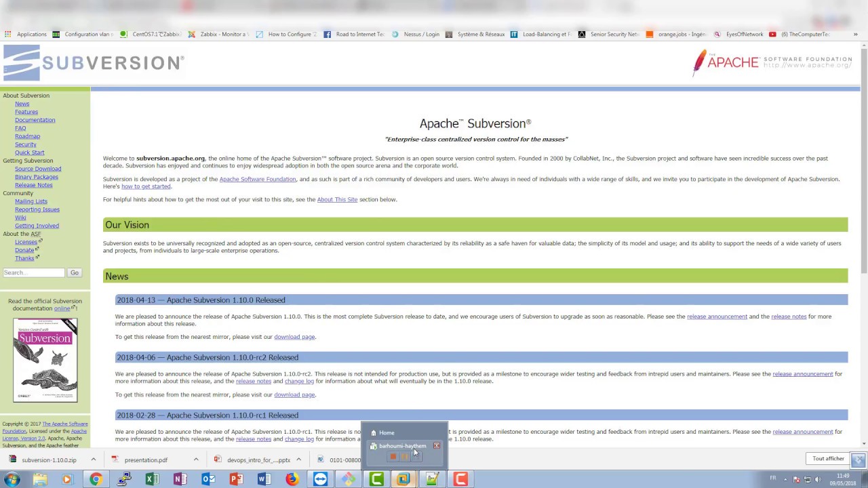
Task: Expand presentation.pdf download options
Action: click(x=195, y=460)
